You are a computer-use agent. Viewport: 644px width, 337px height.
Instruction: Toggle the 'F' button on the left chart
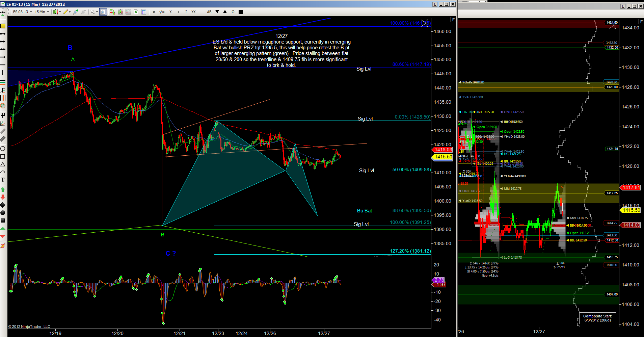pos(453,20)
